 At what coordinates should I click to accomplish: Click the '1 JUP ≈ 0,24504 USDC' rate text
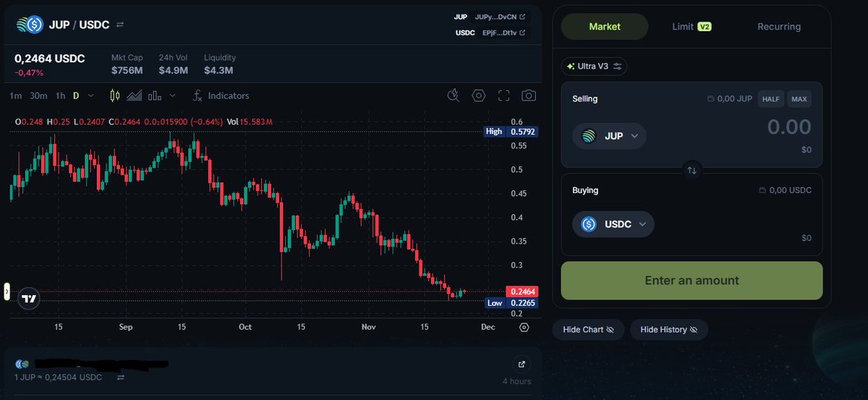tap(59, 378)
